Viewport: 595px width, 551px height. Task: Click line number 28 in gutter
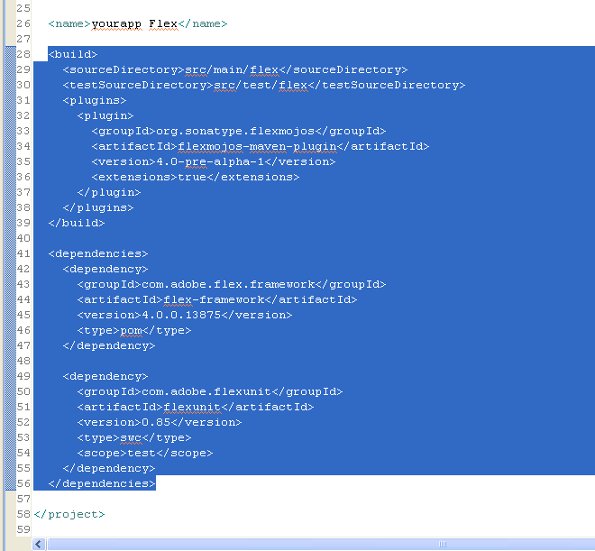point(24,54)
